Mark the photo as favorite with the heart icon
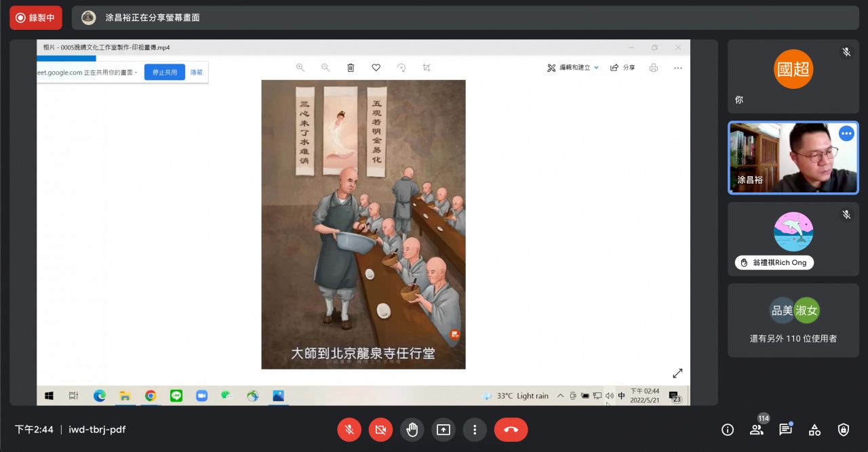 pos(376,68)
